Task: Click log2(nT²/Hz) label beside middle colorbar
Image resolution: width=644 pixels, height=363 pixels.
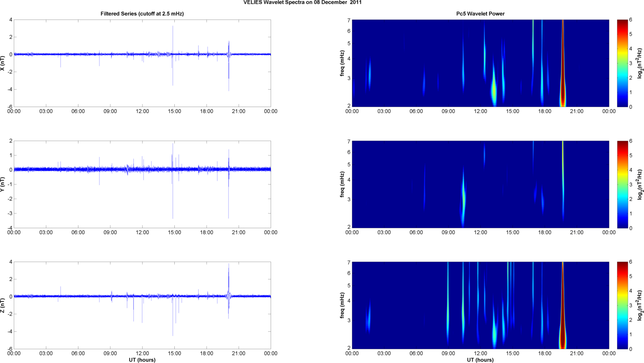Action: coord(640,184)
